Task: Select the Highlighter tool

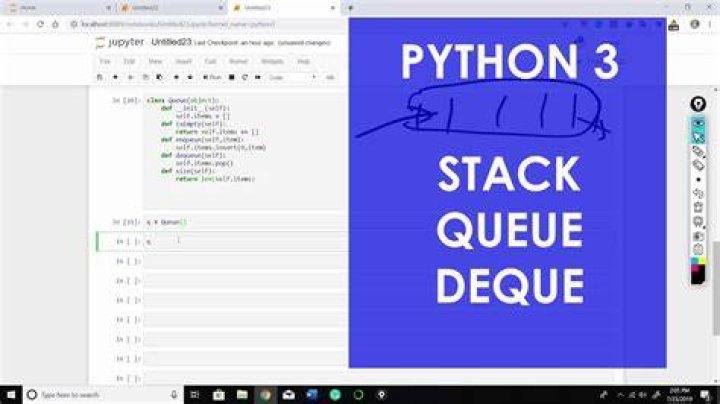Action: (x=698, y=165)
